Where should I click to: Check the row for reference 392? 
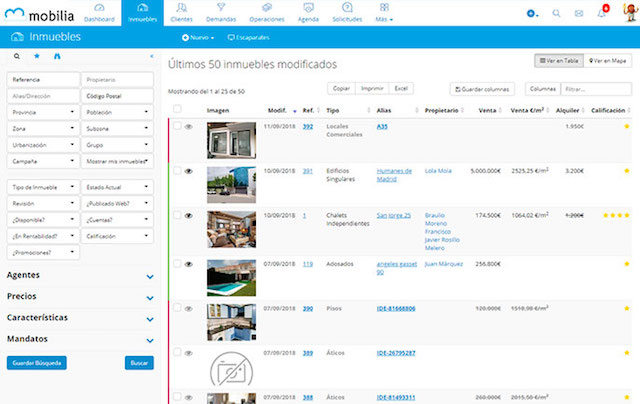[177, 126]
